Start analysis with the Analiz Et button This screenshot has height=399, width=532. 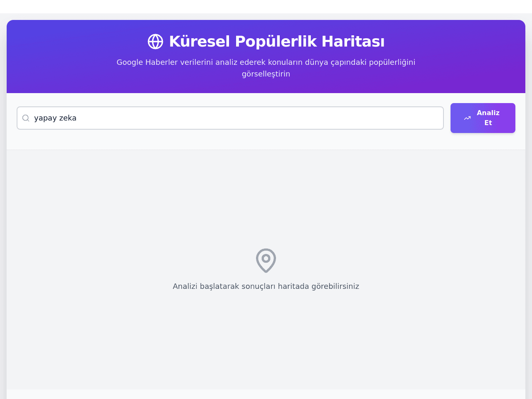pos(483,118)
